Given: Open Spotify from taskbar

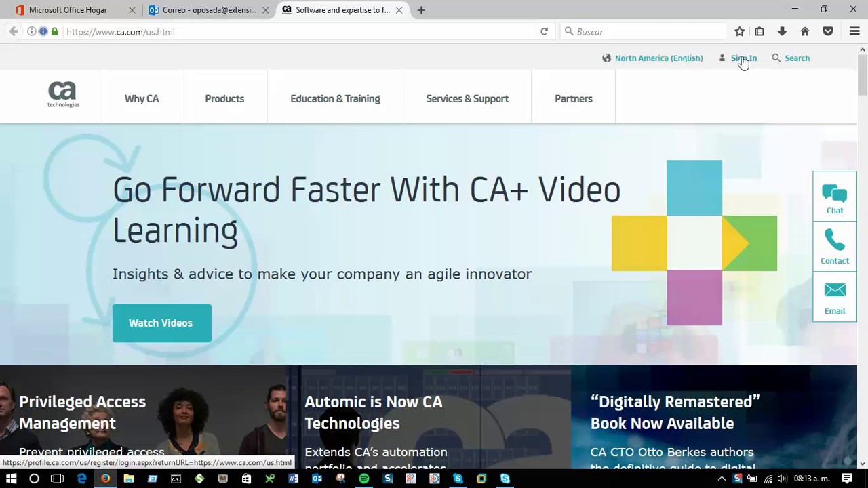Looking at the screenshot, I should pyautogui.click(x=363, y=479).
